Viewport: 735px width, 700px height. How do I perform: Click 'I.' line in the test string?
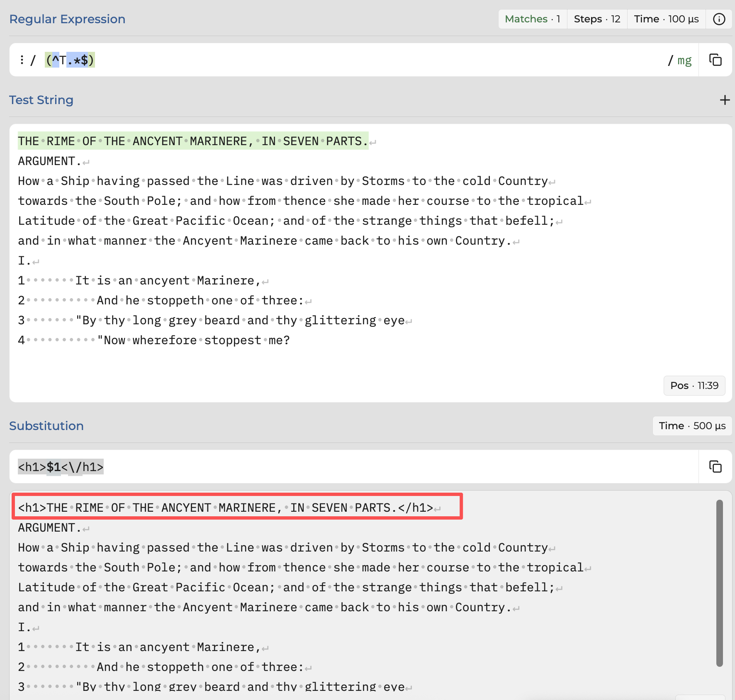[x=24, y=261]
